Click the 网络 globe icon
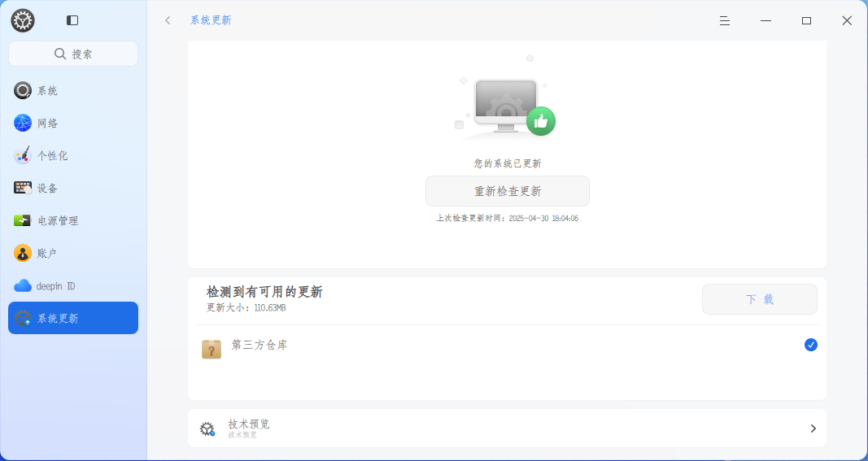Viewport: 868px width, 461px height. (23, 123)
